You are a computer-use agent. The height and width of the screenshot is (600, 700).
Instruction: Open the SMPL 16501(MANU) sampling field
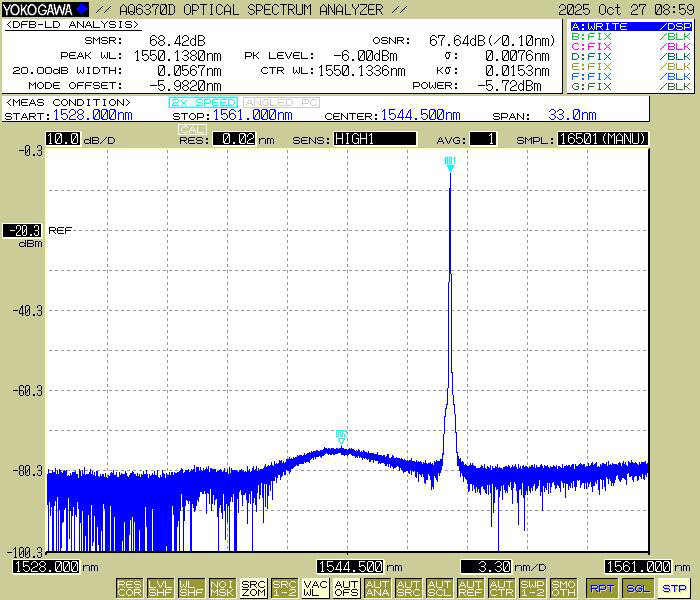(602, 139)
